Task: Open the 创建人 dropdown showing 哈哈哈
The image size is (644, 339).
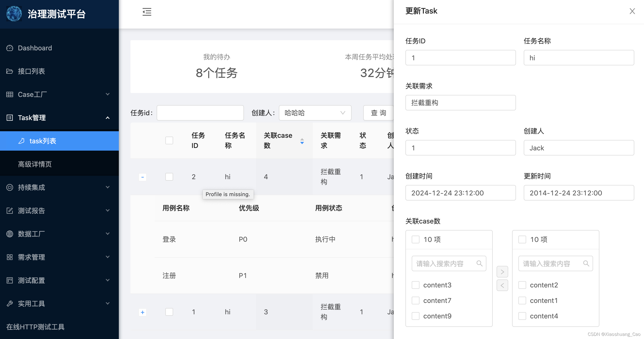Action: (x=315, y=113)
